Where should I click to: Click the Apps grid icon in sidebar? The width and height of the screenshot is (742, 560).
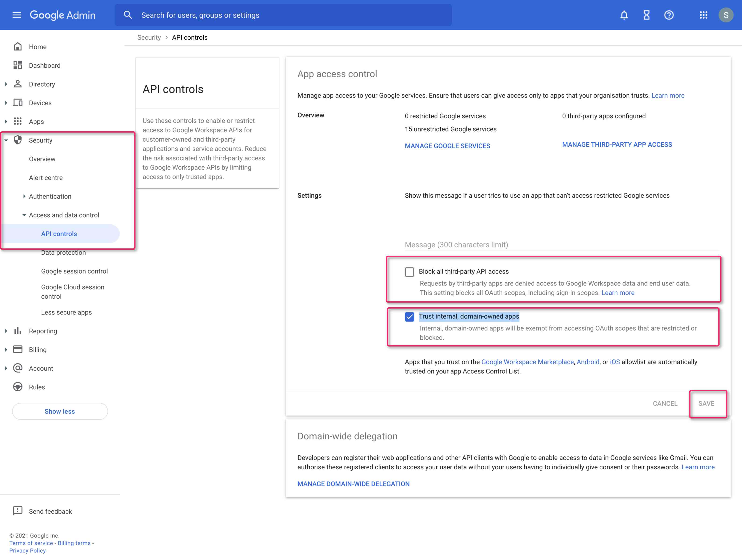(x=18, y=121)
